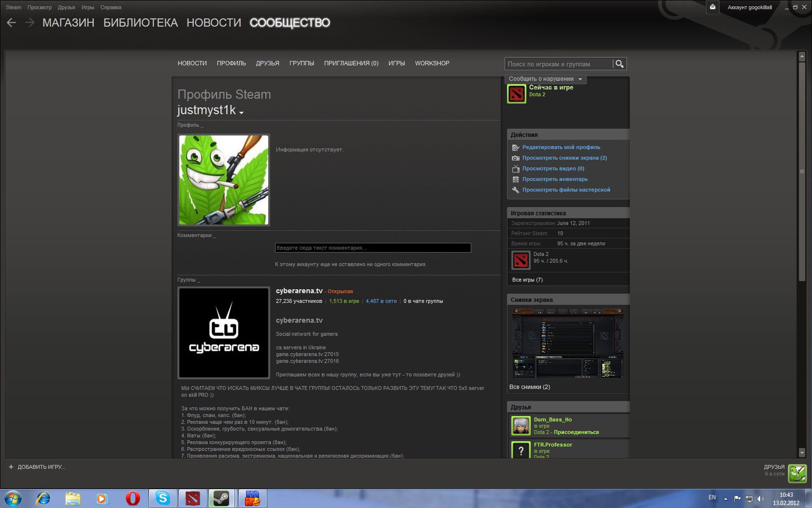
Task: Click the Dota 2 icon beside Сейчас в игре
Action: 516,94
